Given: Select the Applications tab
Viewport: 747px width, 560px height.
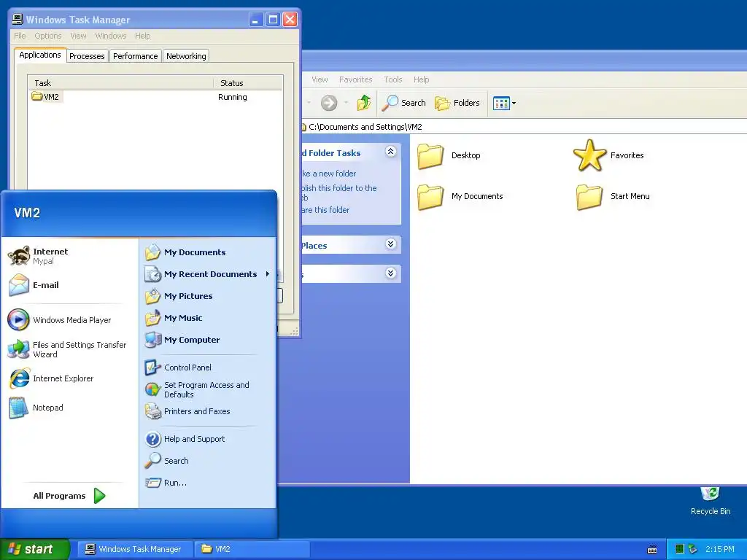Looking at the screenshot, I should pos(40,55).
